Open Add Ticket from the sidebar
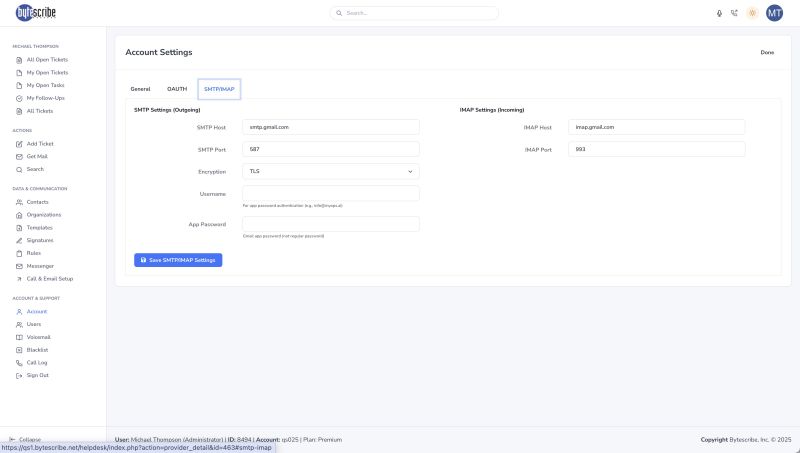The width and height of the screenshot is (800, 453). (x=40, y=144)
